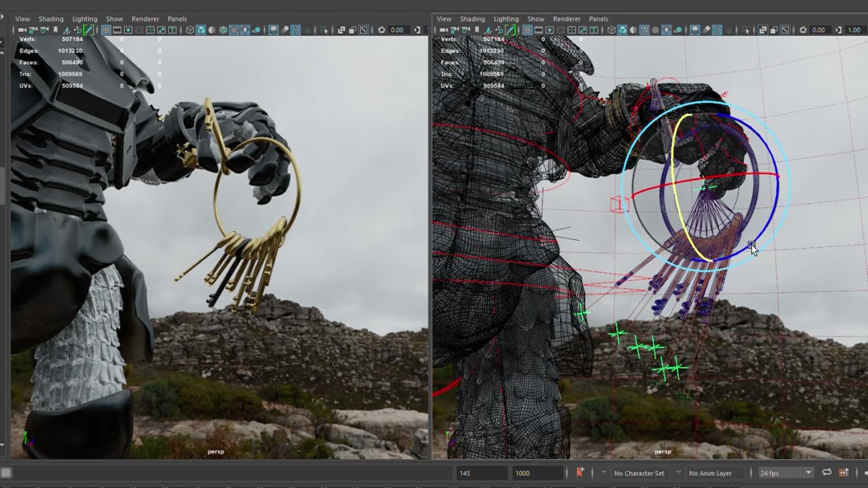Open the No Anim Layer dropdown
The image size is (868, 488).
[714, 473]
